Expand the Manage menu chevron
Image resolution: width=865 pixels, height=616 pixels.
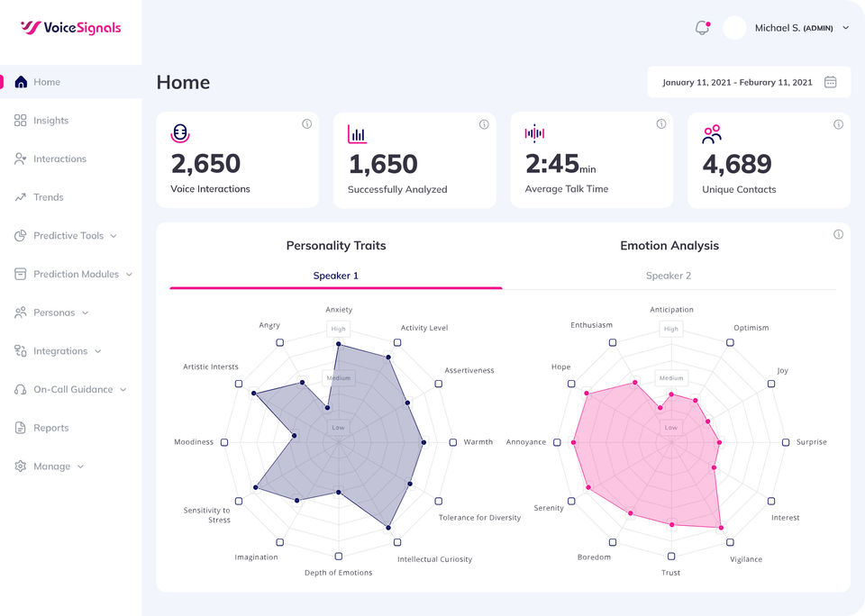80,467
